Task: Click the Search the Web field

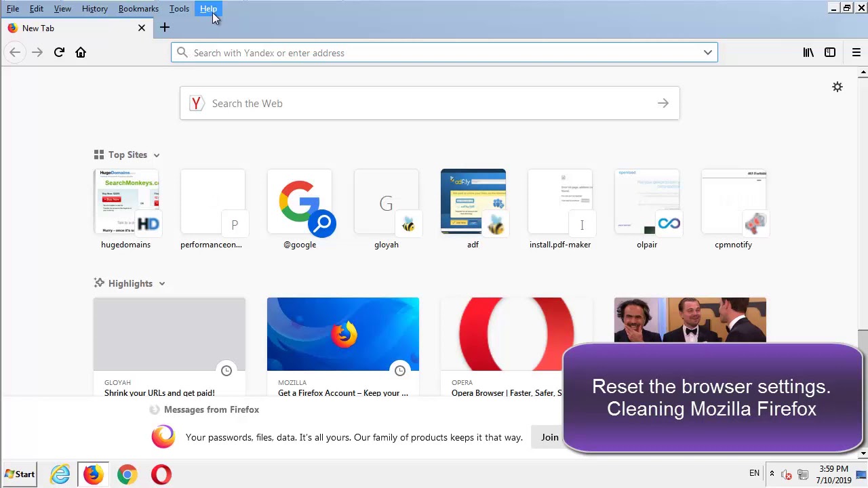Action: tap(430, 103)
